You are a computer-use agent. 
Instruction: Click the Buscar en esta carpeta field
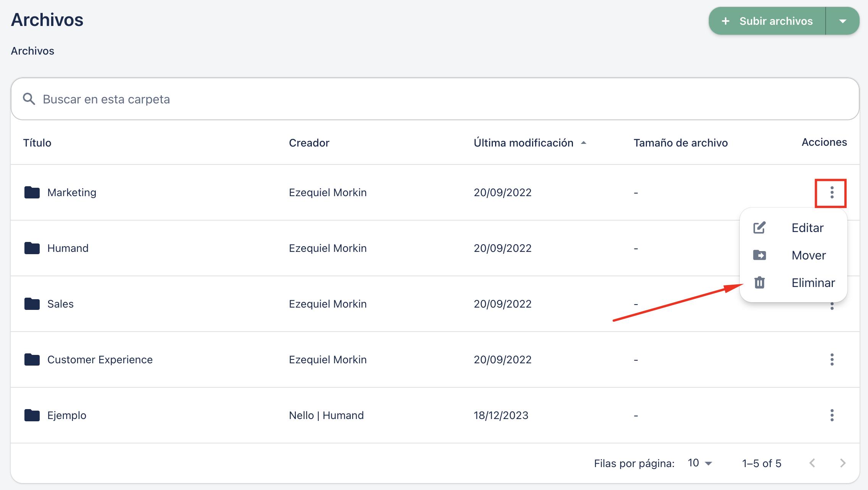coord(435,99)
